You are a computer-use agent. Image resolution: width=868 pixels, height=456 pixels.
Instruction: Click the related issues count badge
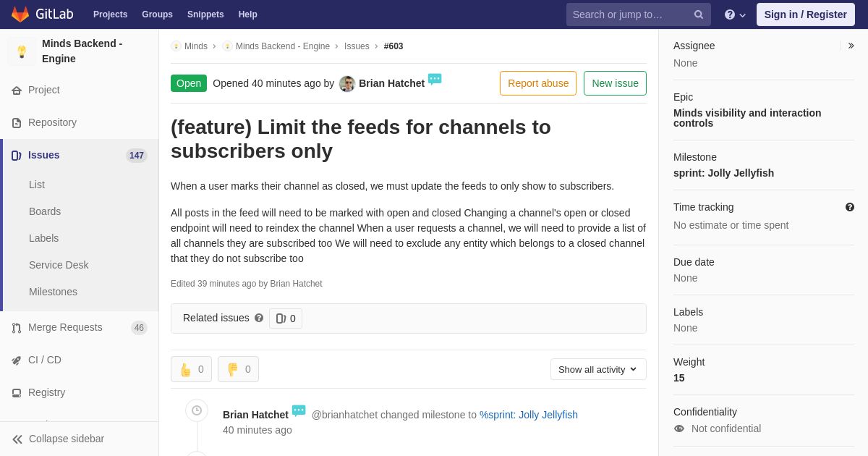[x=286, y=318]
